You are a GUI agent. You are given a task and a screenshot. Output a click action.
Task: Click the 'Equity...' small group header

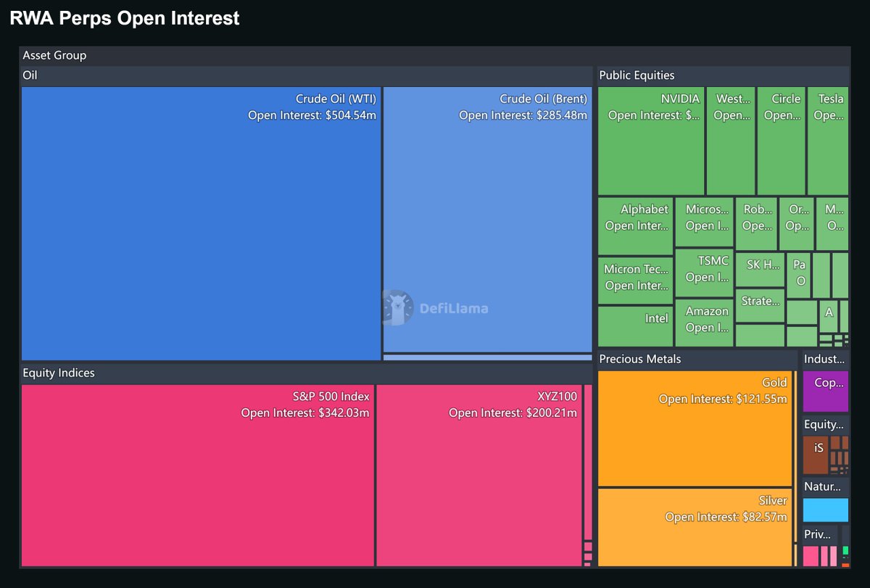(x=825, y=425)
